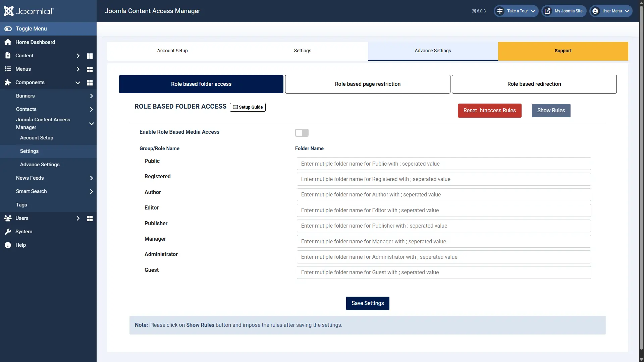Expand the Users menu chevron
This screenshot has width=644, height=362.
click(x=78, y=218)
